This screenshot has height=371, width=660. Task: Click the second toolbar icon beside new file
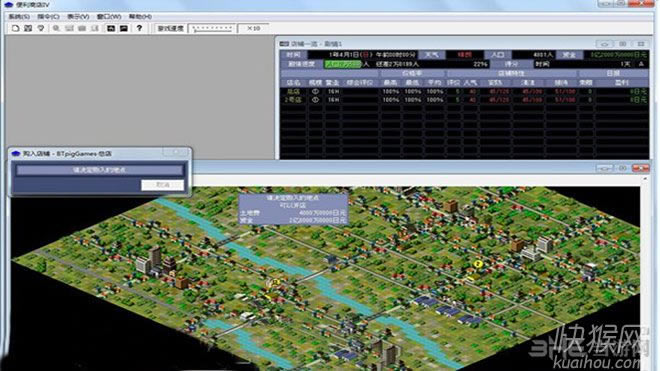pyautogui.click(x=28, y=28)
